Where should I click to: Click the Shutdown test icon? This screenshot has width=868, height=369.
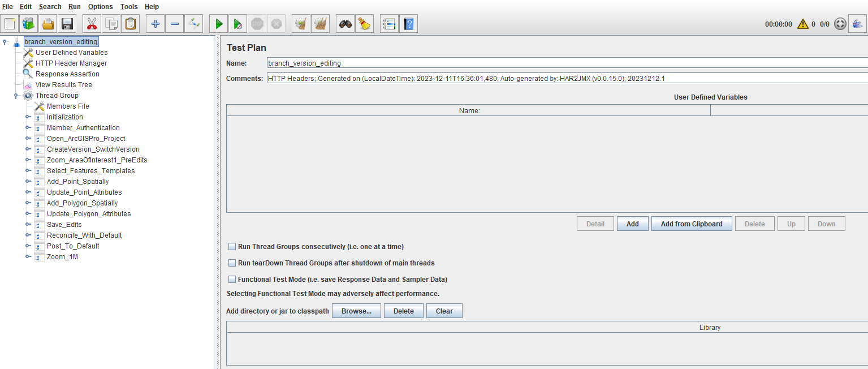(277, 24)
